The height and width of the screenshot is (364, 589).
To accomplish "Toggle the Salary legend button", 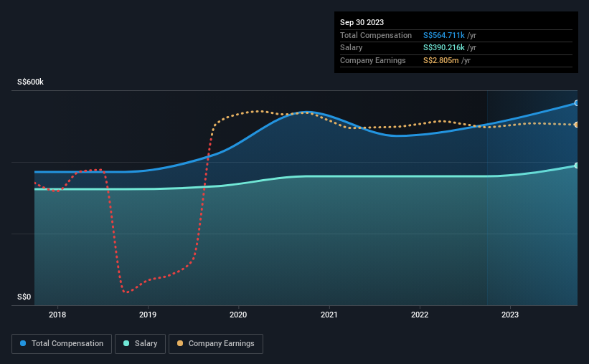I will point(140,344).
